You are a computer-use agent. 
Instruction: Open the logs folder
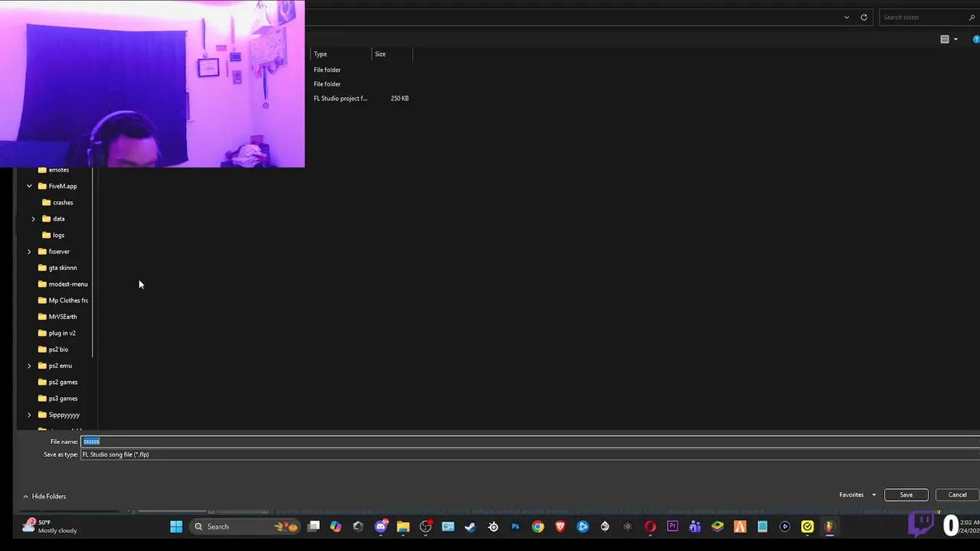(x=54, y=235)
